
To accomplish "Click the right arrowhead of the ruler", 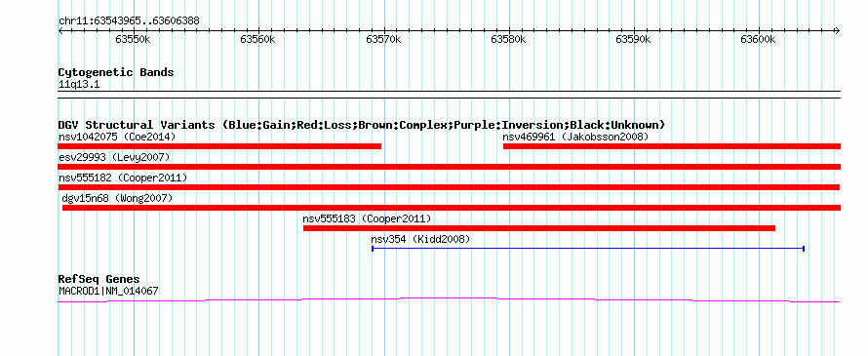I will pyautogui.click(x=838, y=31).
